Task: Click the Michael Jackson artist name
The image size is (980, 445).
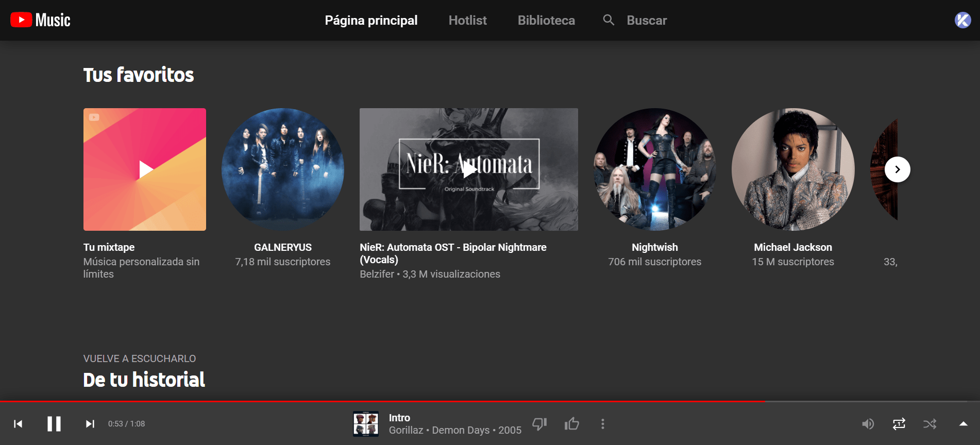Action: 793,247
